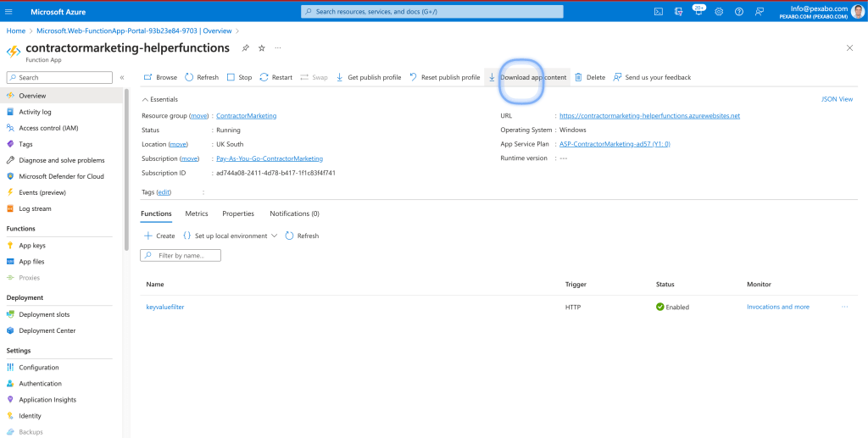
Task: Click the account avatar for Info@pexabo.com
Action: [860, 11]
